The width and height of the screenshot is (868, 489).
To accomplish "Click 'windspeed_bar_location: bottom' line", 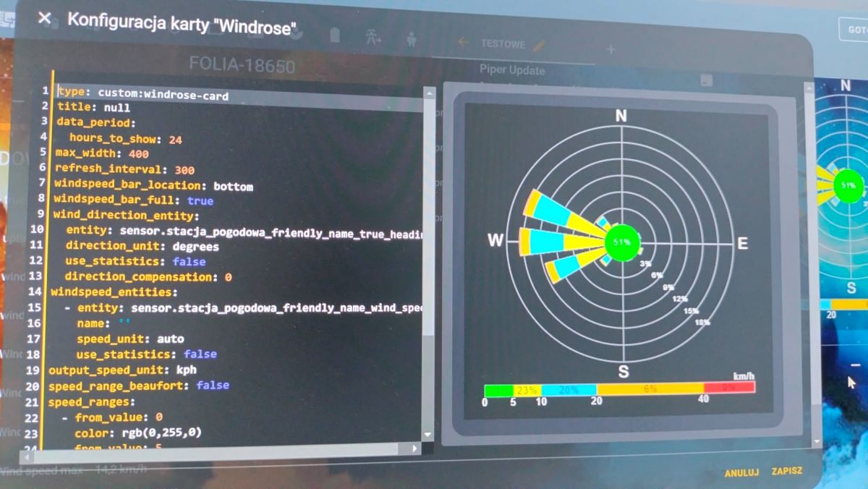I will point(153,185).
